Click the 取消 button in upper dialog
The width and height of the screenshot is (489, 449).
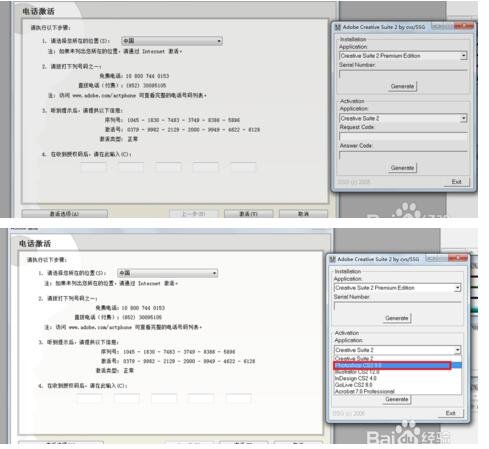303,214
